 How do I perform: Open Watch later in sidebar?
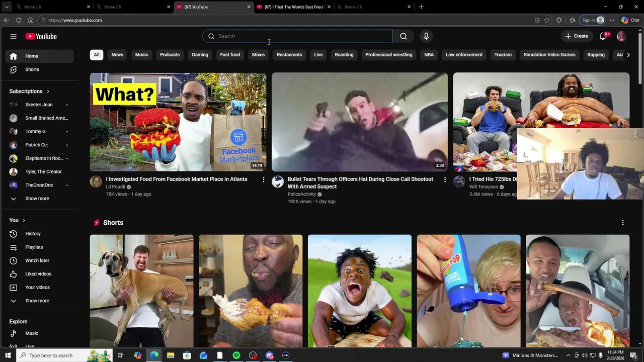(39, 260)
